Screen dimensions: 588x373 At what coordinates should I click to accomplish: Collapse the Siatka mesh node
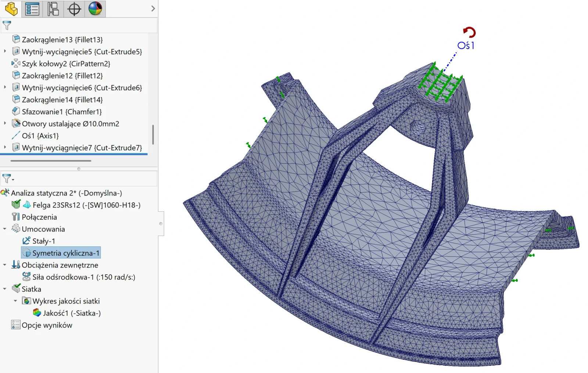[5, 289]
